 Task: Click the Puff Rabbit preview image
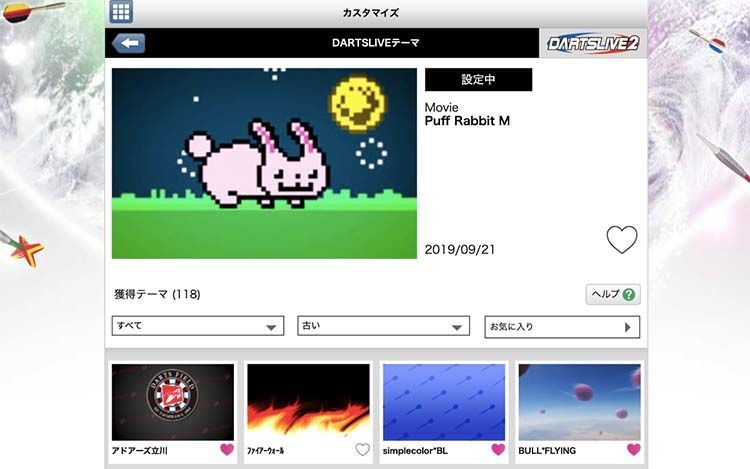(264, 164)
